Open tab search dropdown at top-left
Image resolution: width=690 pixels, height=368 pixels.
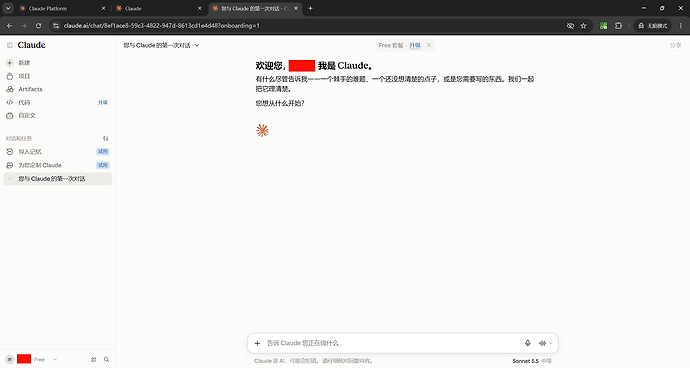[x=8, y=8]
